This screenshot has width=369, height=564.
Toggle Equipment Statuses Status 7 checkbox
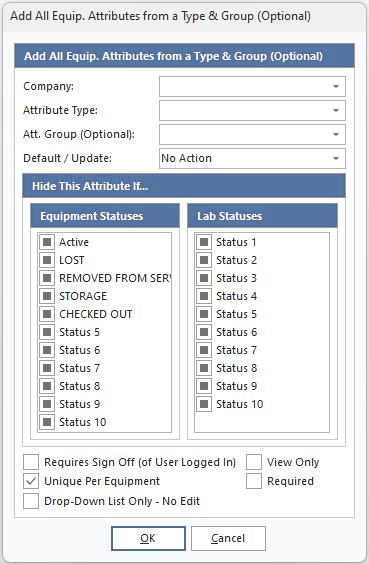(x=47, y=368)
